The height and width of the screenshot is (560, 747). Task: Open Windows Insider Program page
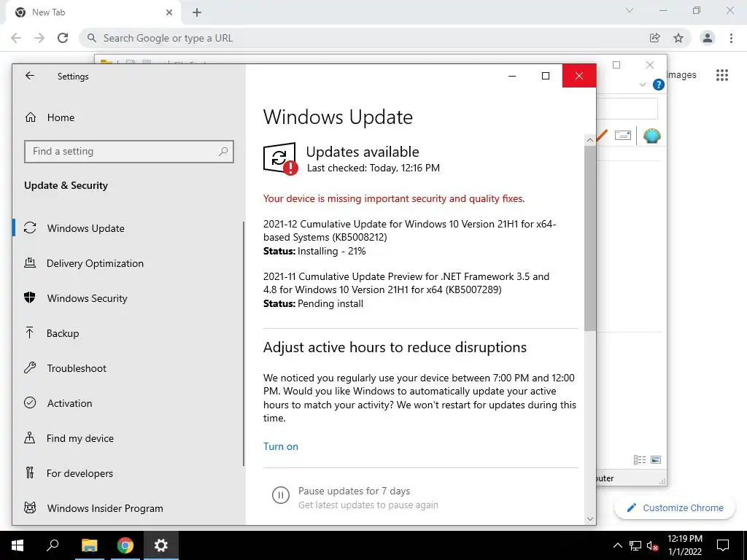pyautogui.click(x=105, y=508)
